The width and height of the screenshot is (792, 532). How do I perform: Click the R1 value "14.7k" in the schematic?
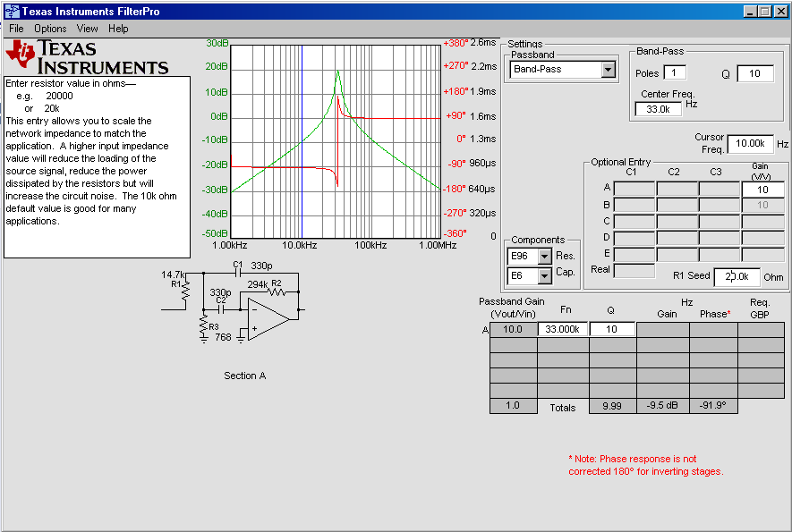click(173, 274)
